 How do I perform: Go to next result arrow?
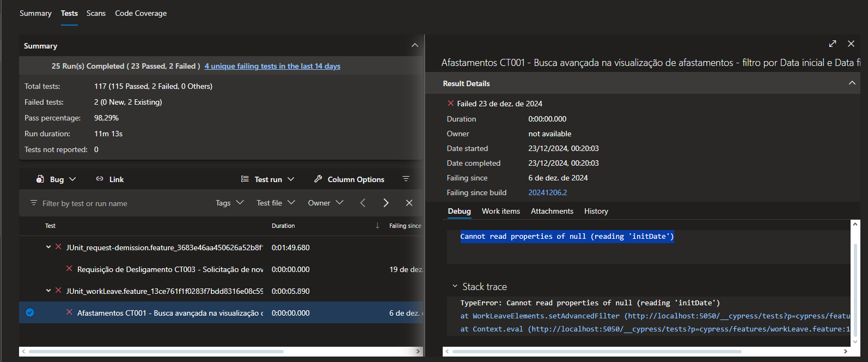click(x=386, y=203)
